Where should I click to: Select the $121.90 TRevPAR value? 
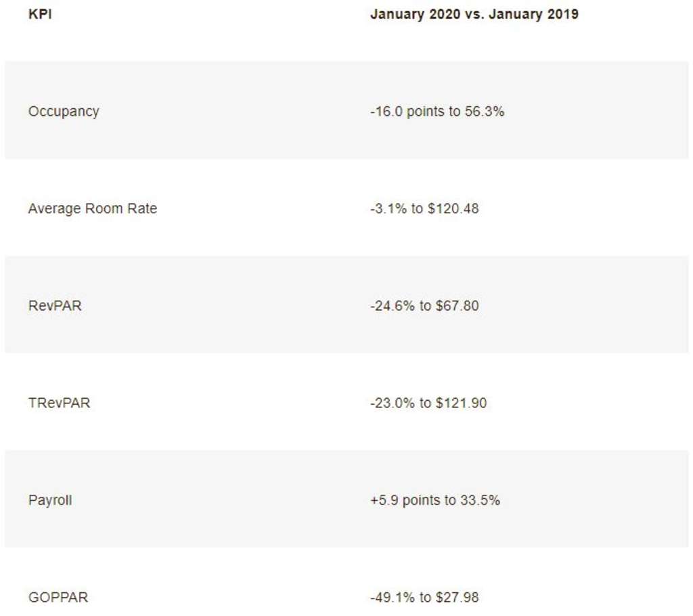pyautogui.click(x=461, y=403)
